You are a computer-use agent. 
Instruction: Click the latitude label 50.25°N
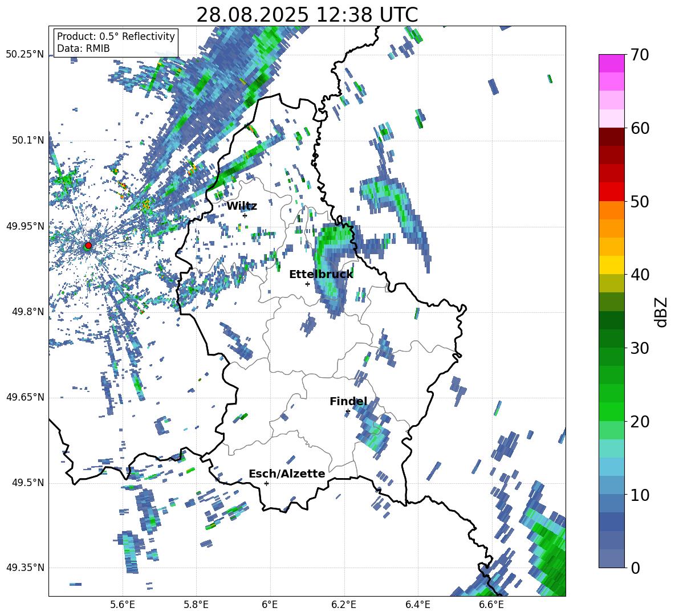(x=25, y=55)
